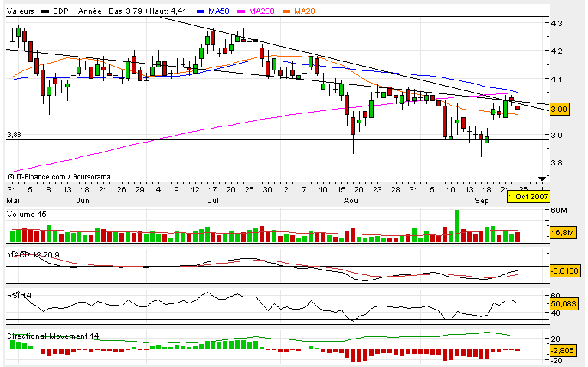Click the date label 15 on the time axis
588x367 pixels.
pos(341,190)
